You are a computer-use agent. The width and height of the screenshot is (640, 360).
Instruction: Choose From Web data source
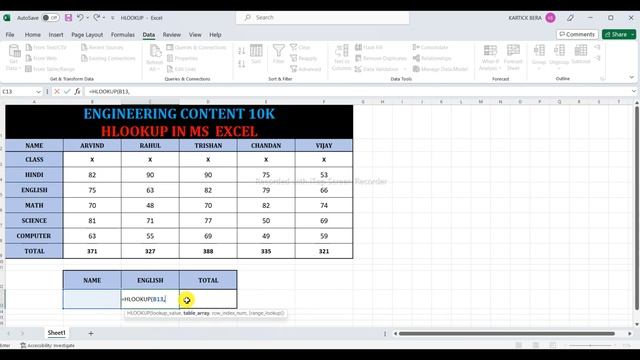pyautogui.click(x=41, y=58)
